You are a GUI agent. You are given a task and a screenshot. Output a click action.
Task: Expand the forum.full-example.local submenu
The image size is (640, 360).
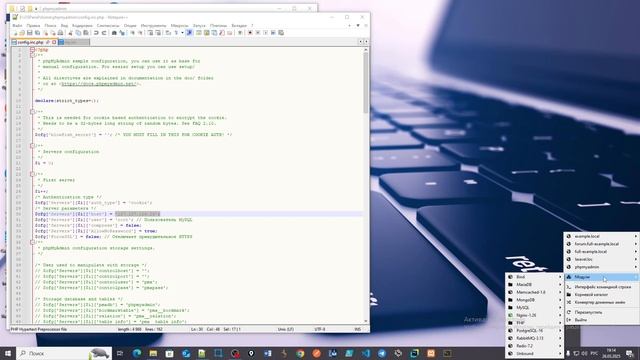601,244
